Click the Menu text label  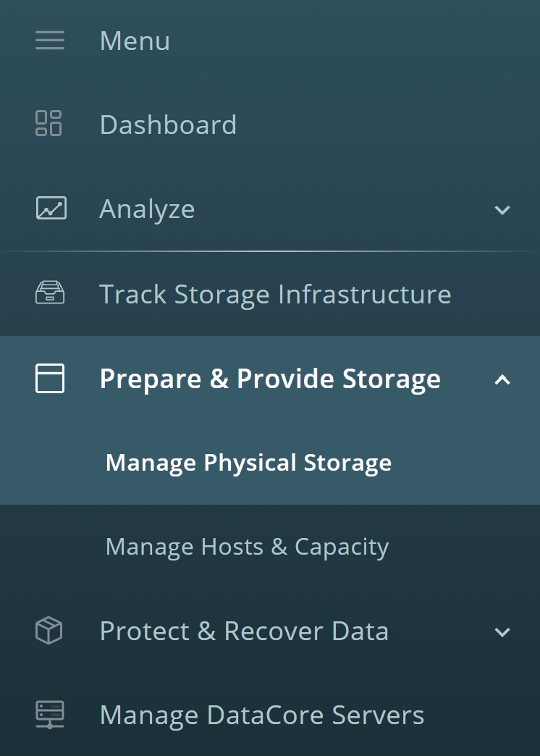click(x=135, y=41)
